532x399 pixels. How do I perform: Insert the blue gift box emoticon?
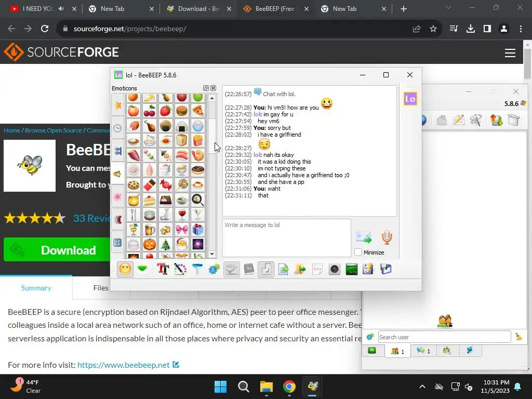coord(198,229)
